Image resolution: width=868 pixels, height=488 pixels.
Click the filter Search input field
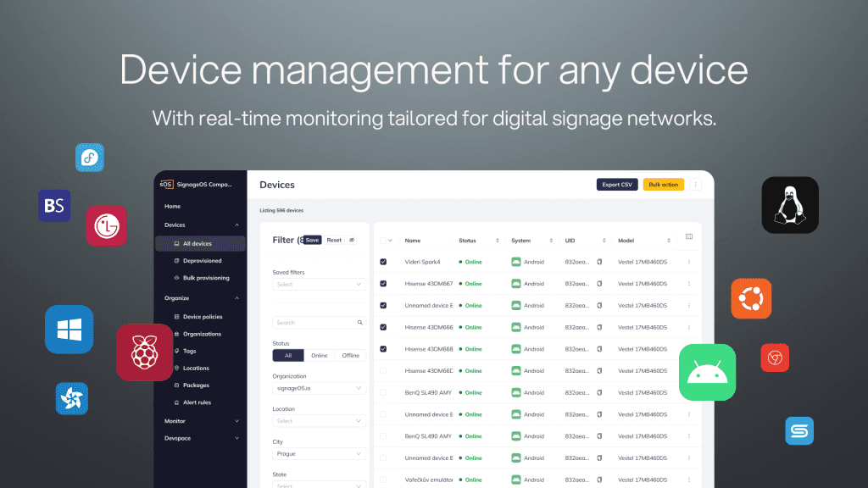319,323
